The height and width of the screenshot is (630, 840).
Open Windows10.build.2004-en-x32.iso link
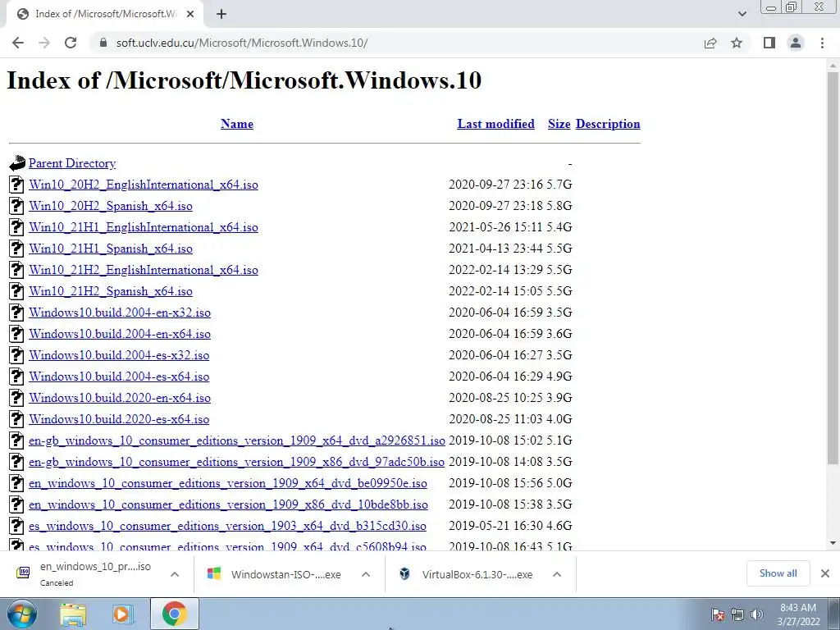click(120, 313)
